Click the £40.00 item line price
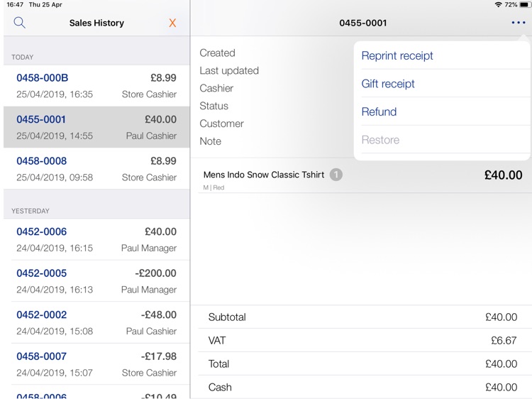The width and height of the screenshot is (532, 399). click(x=503, y=175)
